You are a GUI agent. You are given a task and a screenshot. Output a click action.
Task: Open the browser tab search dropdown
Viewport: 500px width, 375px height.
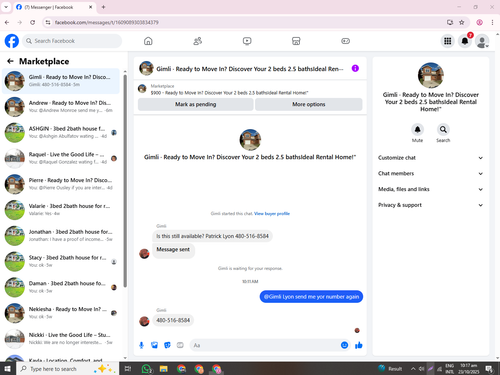[6, 7]
